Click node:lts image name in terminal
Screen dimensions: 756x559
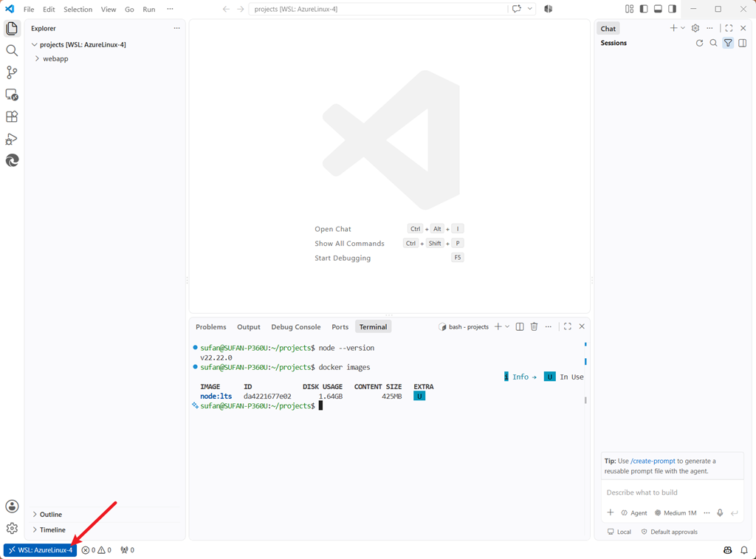(x=216, y=396)
